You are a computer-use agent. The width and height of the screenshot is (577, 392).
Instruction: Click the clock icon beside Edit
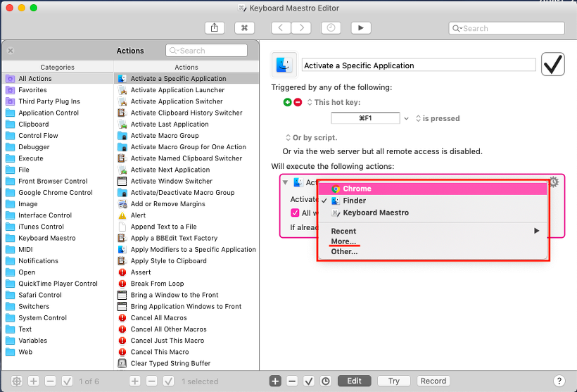click(x=326, y=381)
